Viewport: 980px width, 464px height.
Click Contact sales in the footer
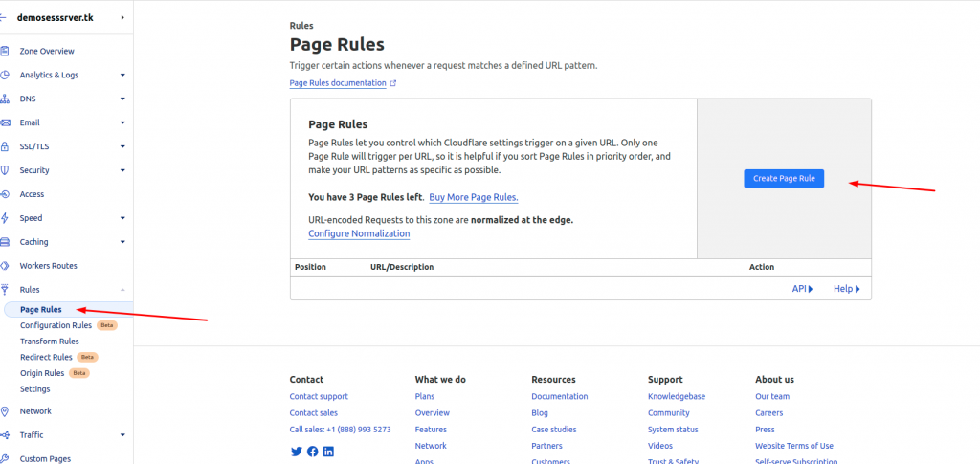point(314,412)
